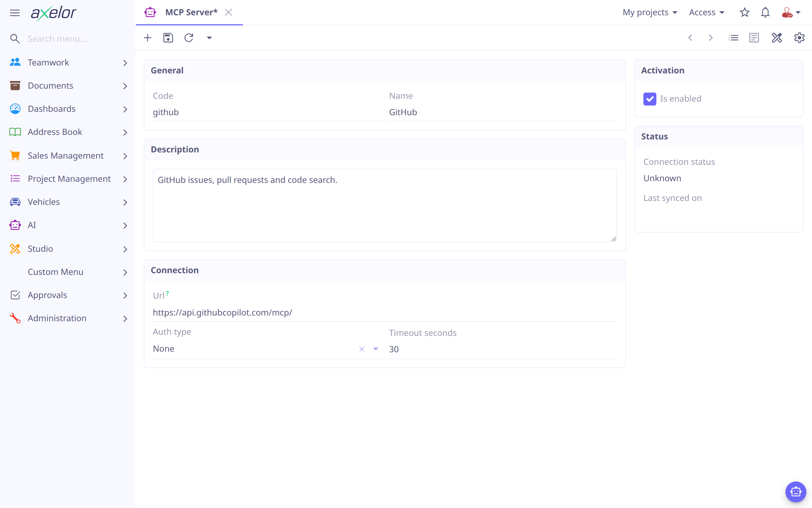812x508 pixels.
Task: Open the Access dropdown
Action: click(707, 12)
